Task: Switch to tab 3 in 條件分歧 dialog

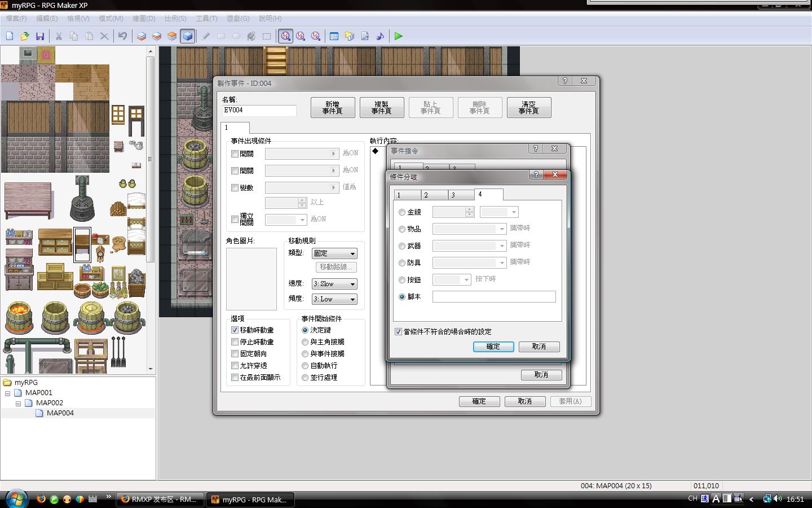Action: [x=461, y=195]
